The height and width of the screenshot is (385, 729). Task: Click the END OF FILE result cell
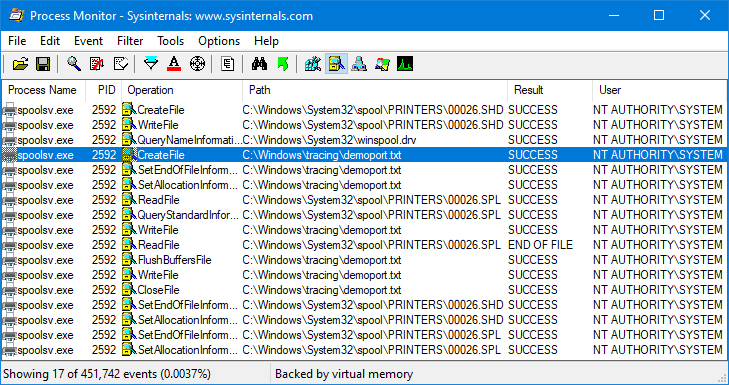click(540, 245)
